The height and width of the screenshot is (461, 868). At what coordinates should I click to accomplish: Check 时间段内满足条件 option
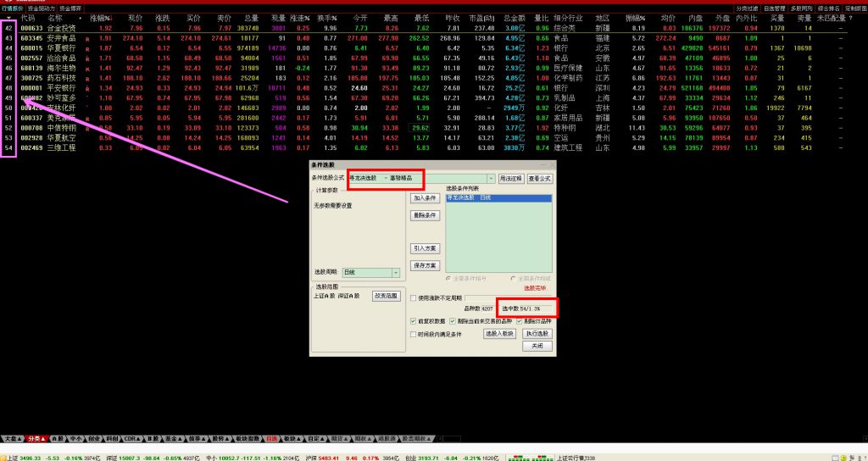click(x=413, y=334)
